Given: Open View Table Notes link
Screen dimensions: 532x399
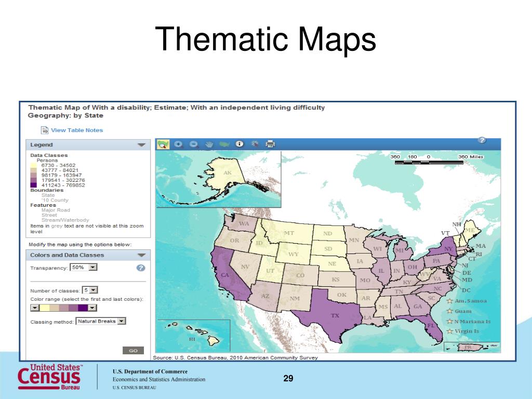Looking at the screenshot, I should [x=77, y=130].
